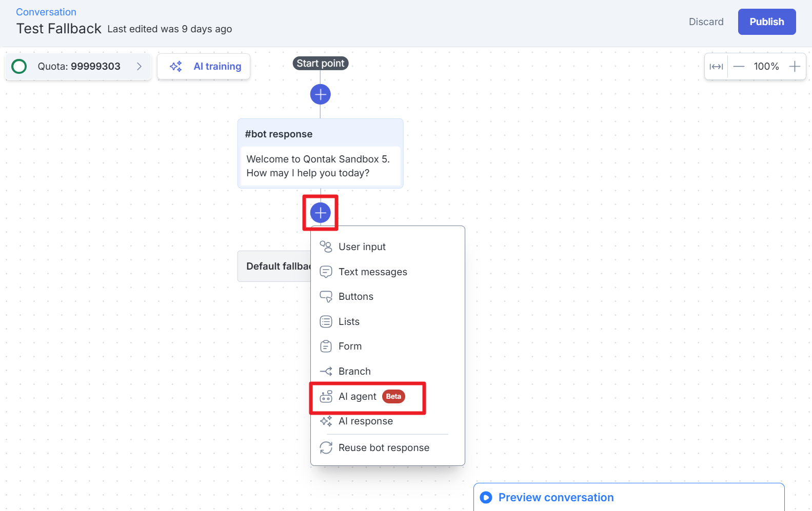Zoom out using the minus icon
The image size is (812, 511).
739,67
